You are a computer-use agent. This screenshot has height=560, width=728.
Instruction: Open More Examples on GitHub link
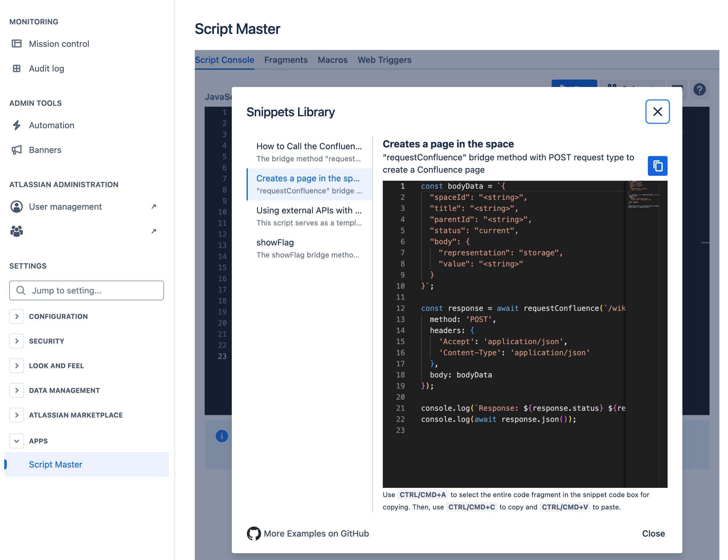[316, 533]
